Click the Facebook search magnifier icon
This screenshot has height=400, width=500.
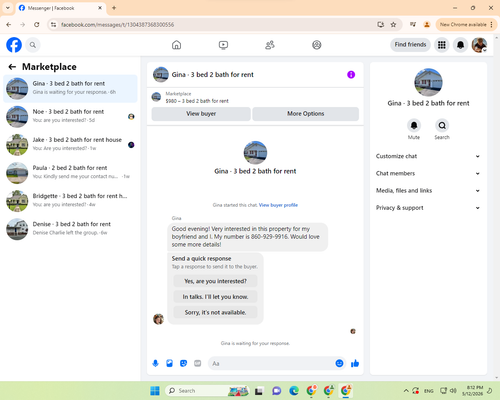click(33, 45)
